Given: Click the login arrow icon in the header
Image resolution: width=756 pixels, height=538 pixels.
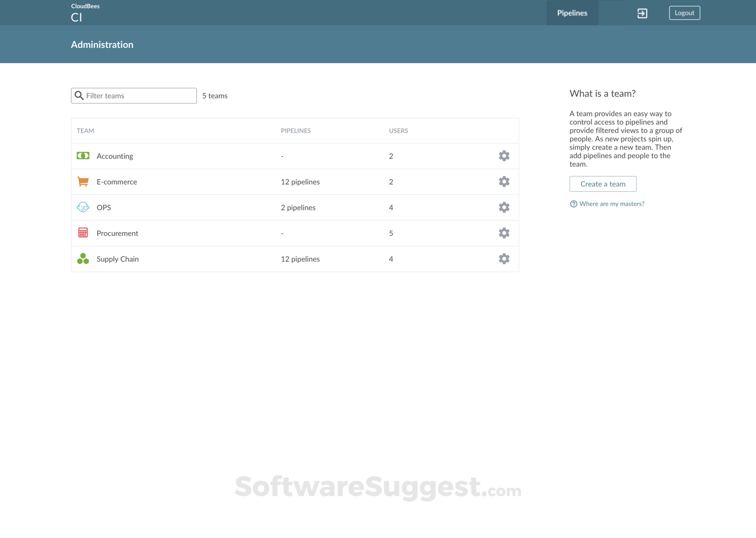Looking at the screenshot, I should point(642,13).
